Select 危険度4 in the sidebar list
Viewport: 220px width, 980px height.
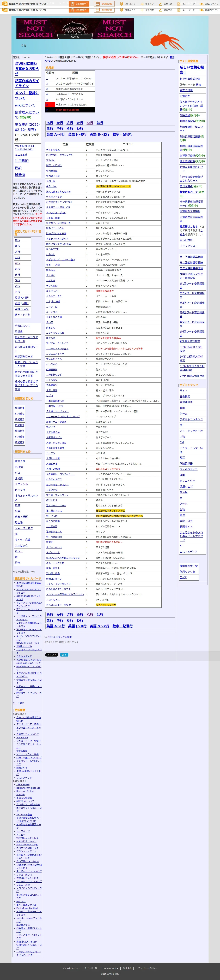[x=19, y=425]
